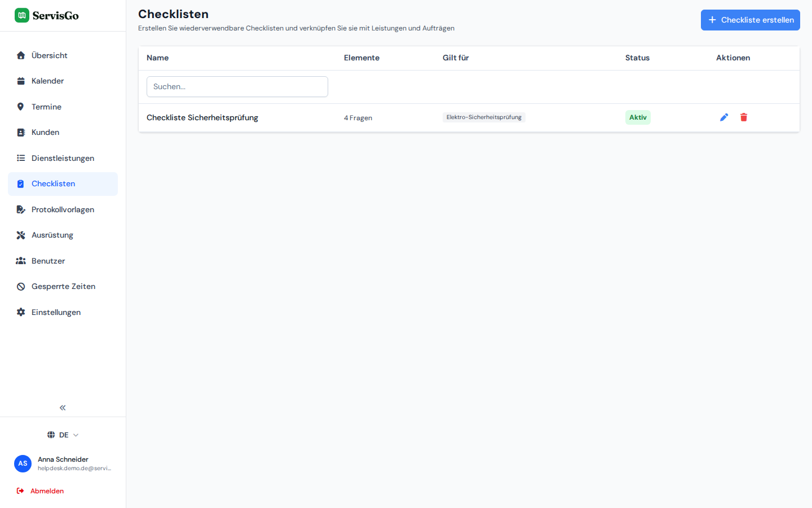Click the Anna Schneider user name
812x508 pixels.
(63, 459)
